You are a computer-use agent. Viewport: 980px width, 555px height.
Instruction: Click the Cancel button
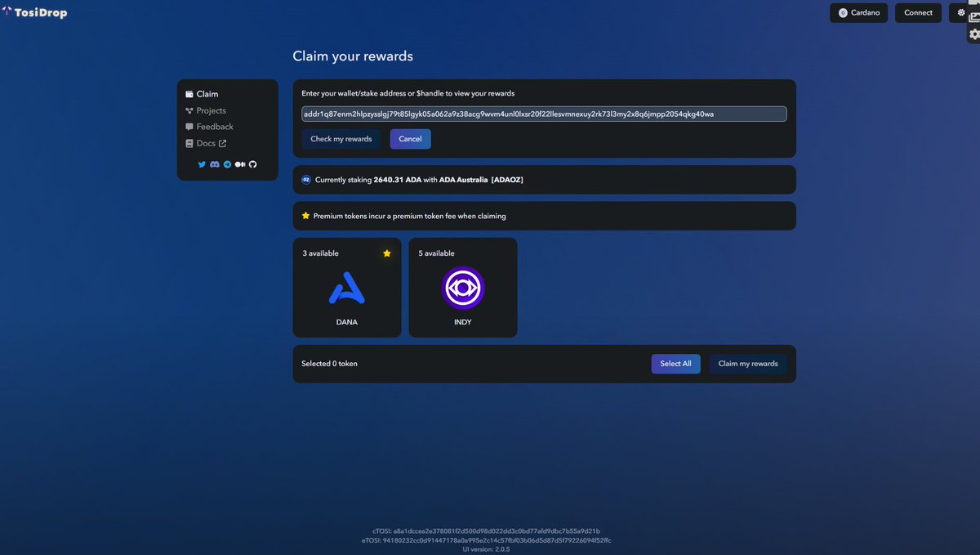(410, 139)
